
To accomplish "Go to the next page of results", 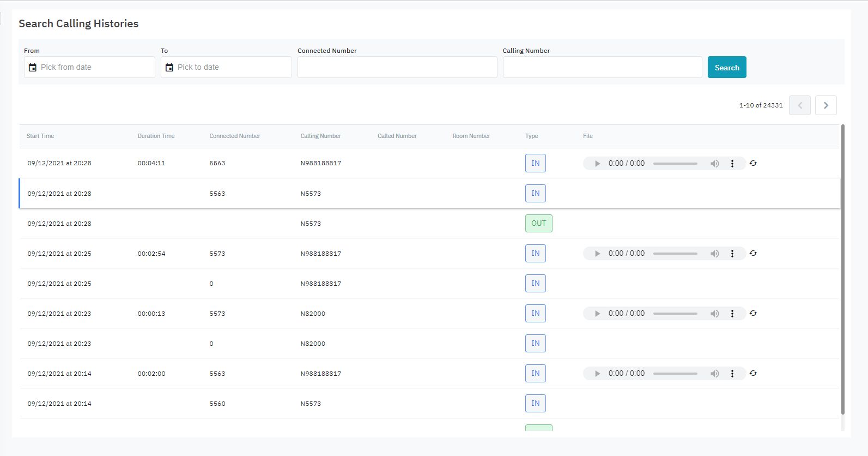I will (825, 105).
